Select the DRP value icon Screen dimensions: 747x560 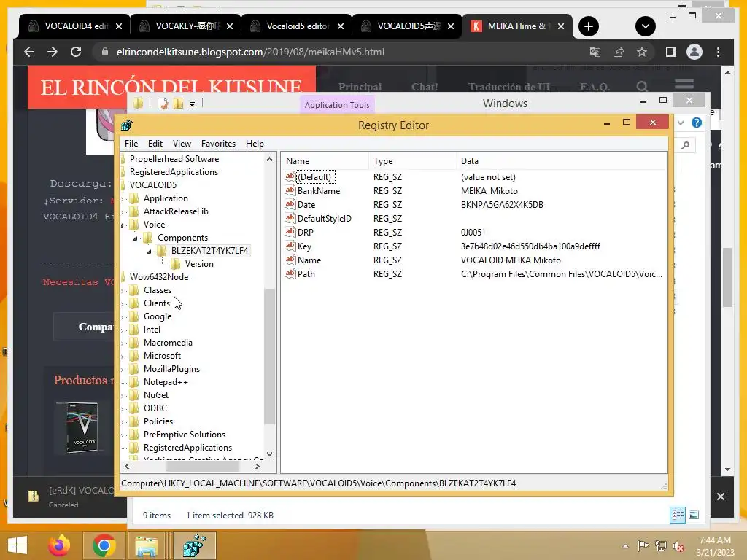click(290, 231)
